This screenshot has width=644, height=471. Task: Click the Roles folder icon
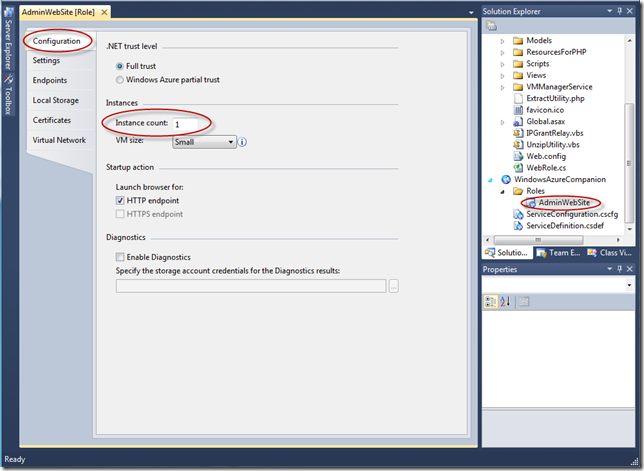pos(518,191)
